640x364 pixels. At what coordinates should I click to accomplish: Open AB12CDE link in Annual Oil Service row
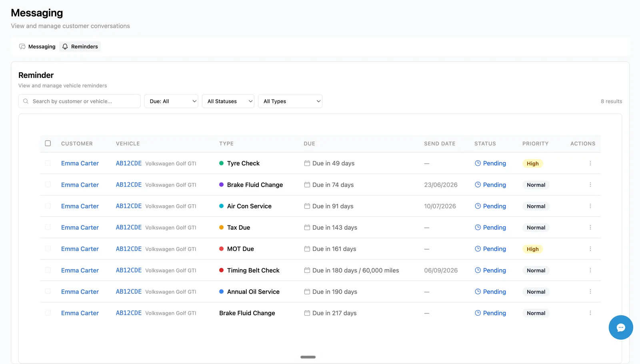(129, 292)
